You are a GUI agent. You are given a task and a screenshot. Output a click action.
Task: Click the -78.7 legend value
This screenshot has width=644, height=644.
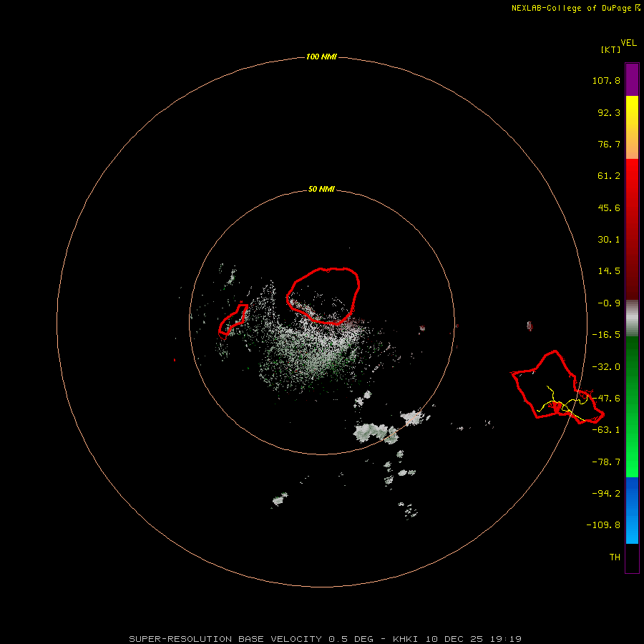click(x=606, y=462)
